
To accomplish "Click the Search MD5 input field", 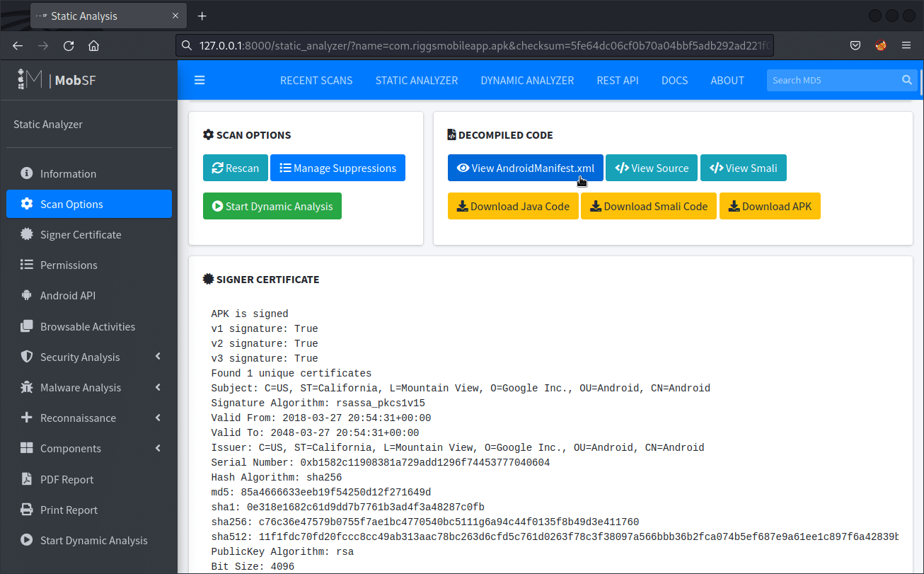I will pyautogui.click(x=833, y=80).
